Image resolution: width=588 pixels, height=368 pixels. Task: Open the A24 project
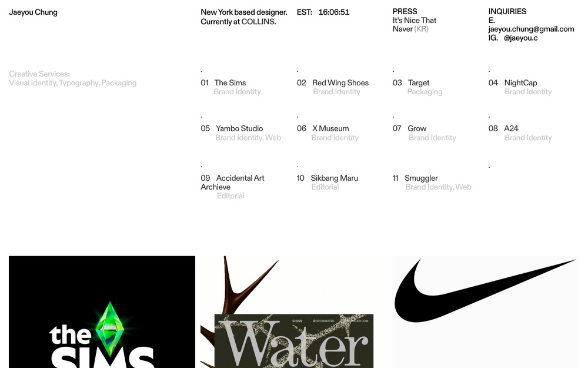(511, 129)
